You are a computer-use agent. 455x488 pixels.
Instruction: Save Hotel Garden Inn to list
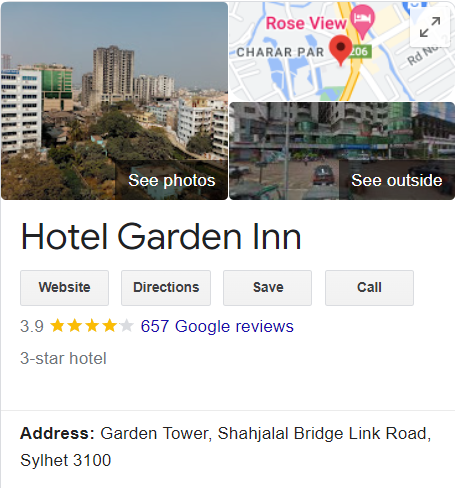click(x=267, y=288)
